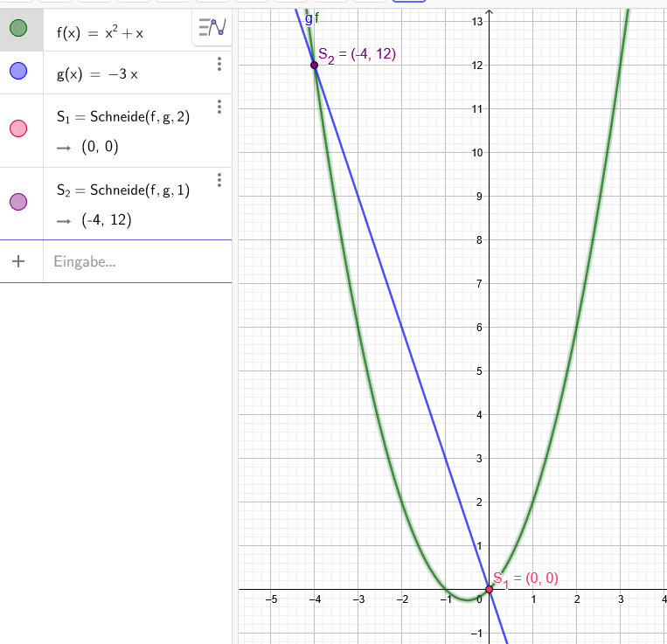Open three-dot menu for S2 row
Screen dimensions: 667x644
click(219, 180)
